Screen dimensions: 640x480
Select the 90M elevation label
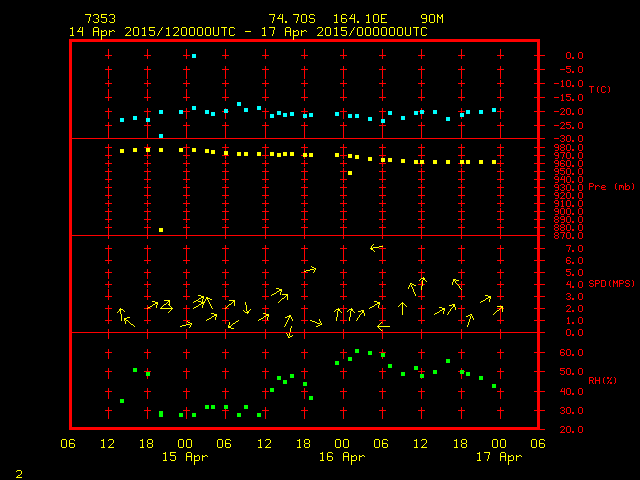[432, 19]
